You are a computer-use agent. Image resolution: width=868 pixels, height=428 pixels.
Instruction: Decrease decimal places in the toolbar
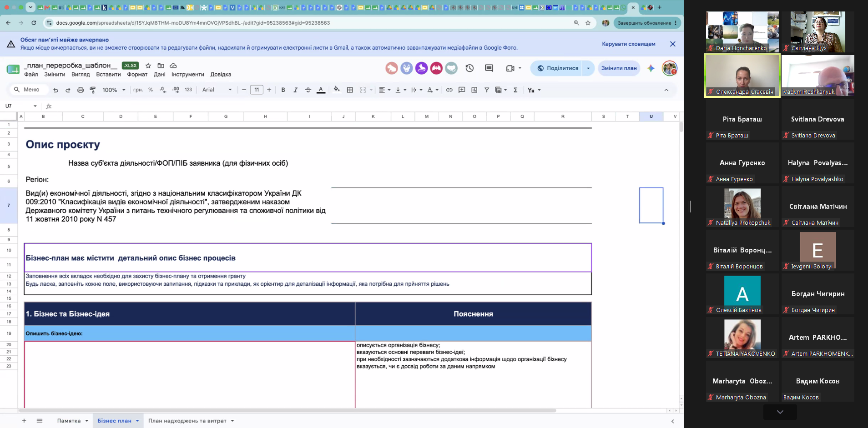163,90
